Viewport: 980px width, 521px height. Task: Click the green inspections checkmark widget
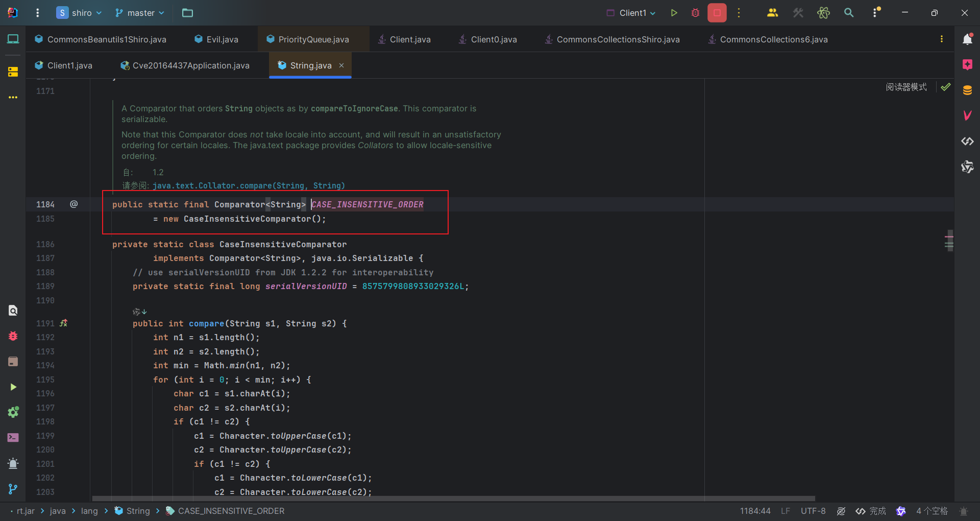click(946, 87)
